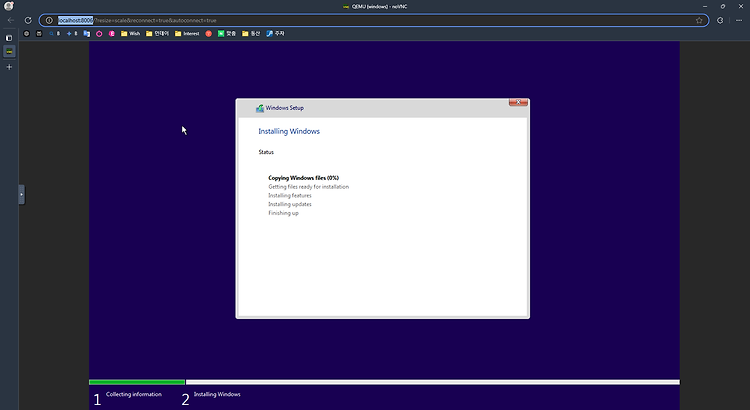The height and width of the screenshot is (410, 750).
Task: Minimize the browser window
Action: (x=705, y=6)
